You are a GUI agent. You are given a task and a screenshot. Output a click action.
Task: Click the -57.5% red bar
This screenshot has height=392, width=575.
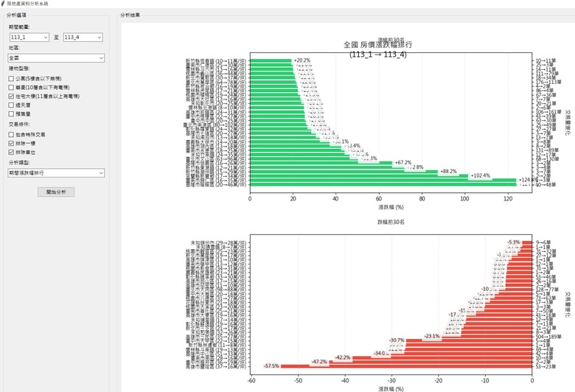click(x=406, y=366)
